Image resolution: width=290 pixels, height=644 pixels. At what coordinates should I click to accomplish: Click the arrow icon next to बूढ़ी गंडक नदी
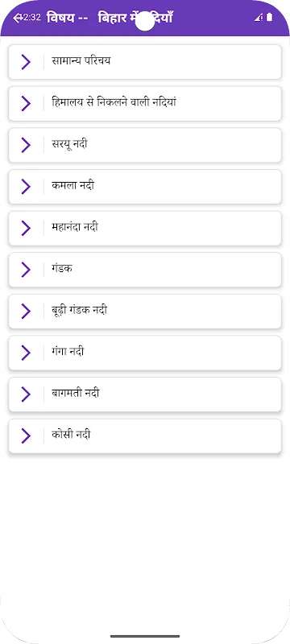[x=26, y=311]
